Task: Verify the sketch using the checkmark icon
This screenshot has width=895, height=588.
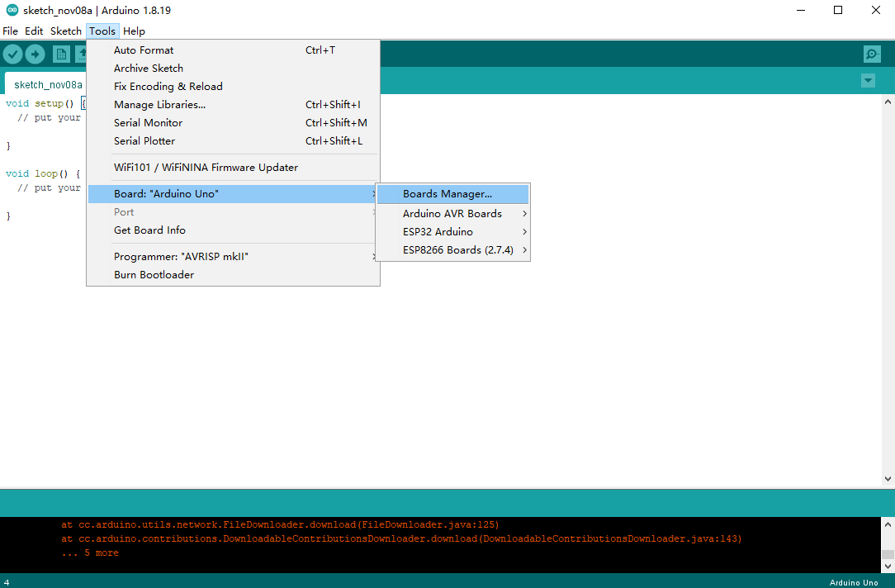Action: click(x=13, y=54)
